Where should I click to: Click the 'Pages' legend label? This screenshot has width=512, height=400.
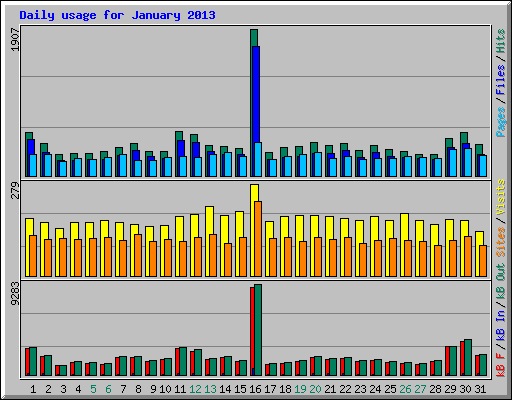pyautogui.click(x=501, y=122)
